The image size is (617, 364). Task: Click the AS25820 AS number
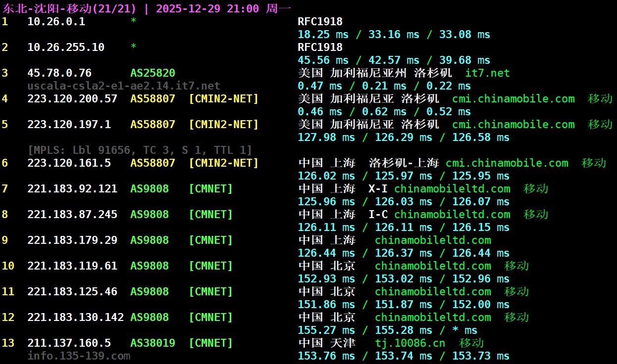coord(153,73)
